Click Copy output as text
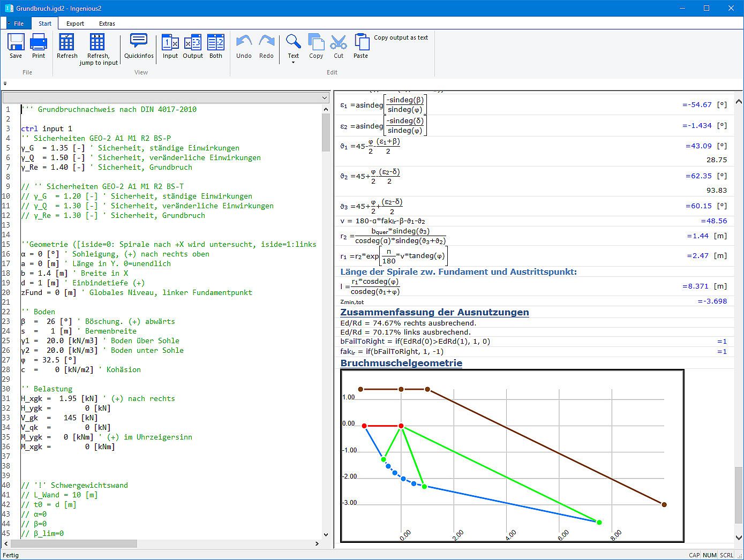 click(401, 37)
